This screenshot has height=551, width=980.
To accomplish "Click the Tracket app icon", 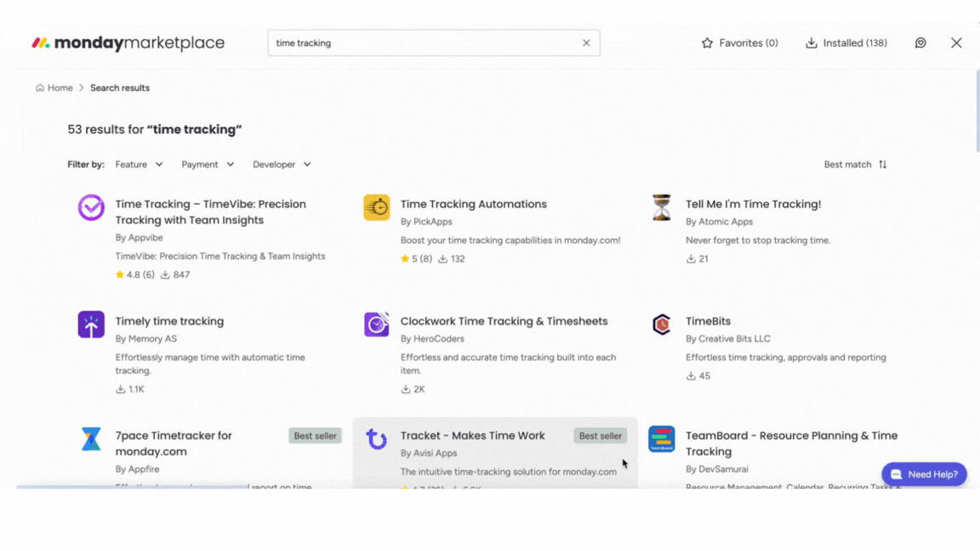I will coord(376,439).
